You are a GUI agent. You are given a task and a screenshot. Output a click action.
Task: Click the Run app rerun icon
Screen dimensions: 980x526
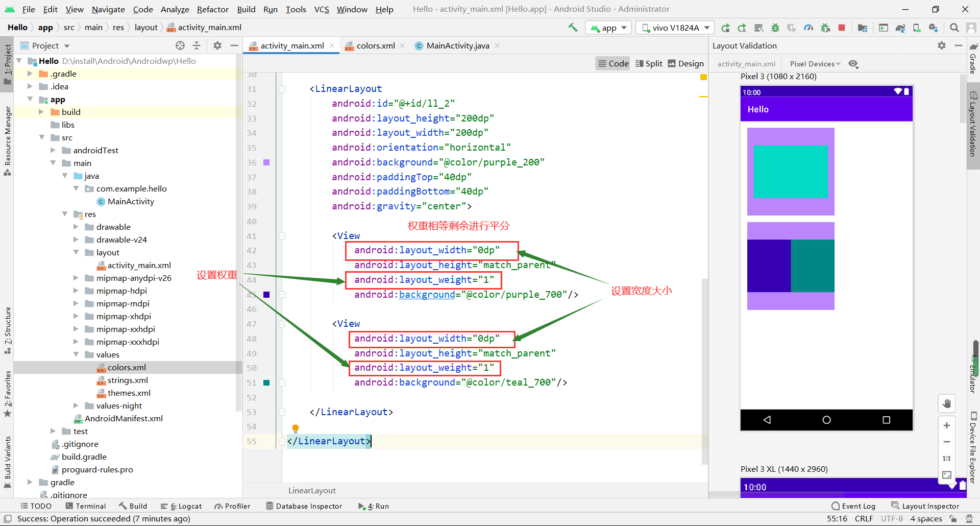click(725, 28)
